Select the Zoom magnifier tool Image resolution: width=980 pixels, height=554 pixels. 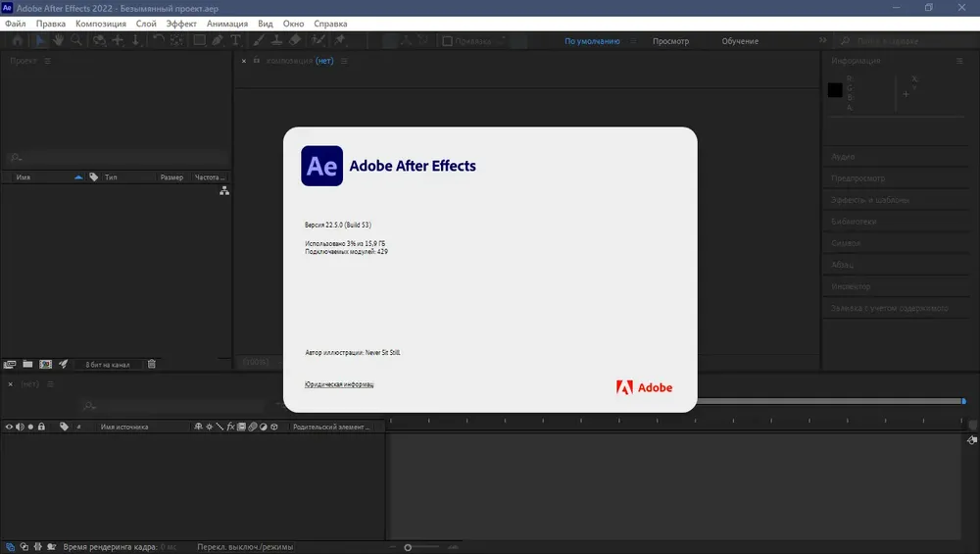click(x=76, y=40)
